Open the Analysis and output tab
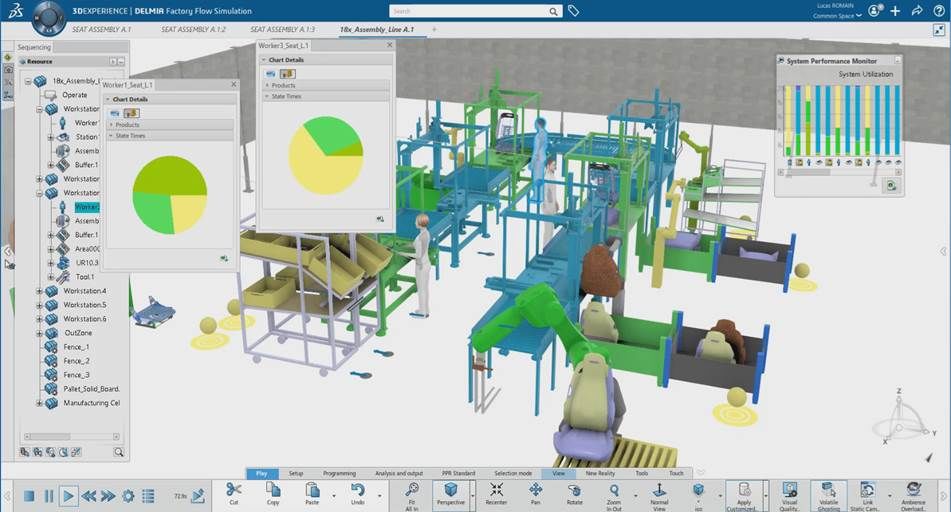This screenshot has width=951, height=512. click(399, 473)
